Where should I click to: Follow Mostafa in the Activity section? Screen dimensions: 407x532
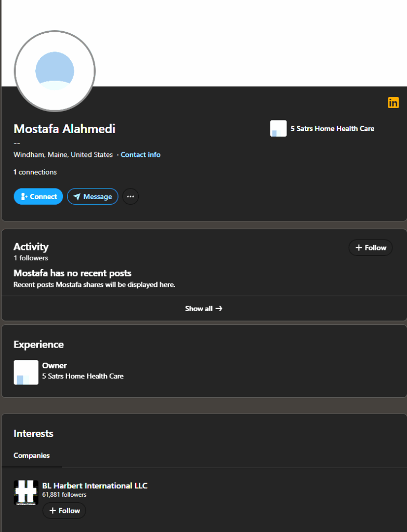371,248
